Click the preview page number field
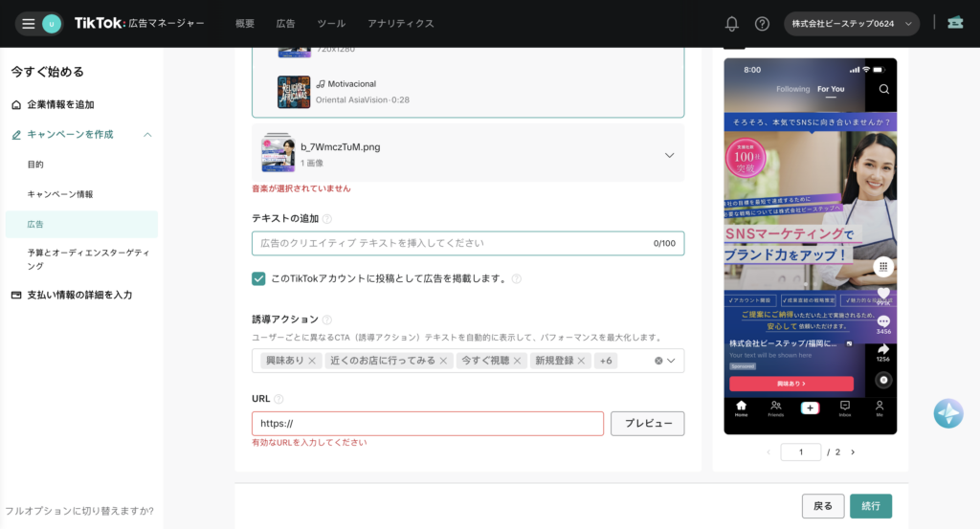The height and width of the screenshot is (529, 980). 801,452
